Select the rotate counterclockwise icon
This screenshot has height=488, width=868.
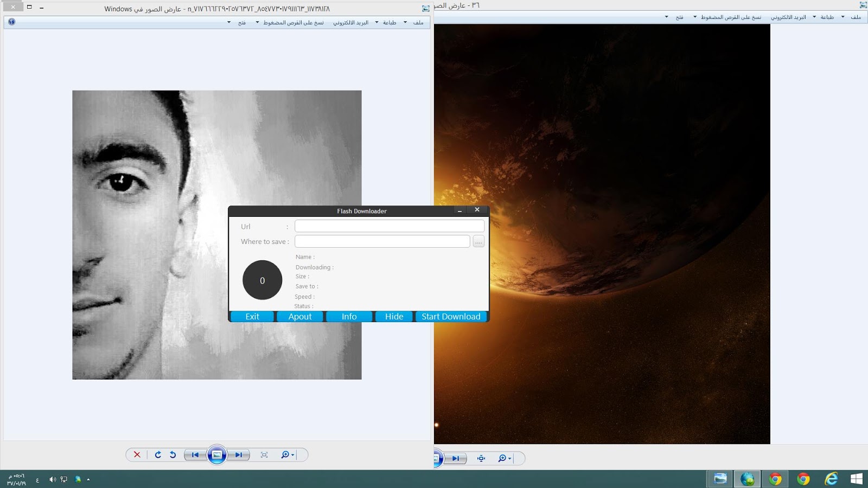(173, 455)
